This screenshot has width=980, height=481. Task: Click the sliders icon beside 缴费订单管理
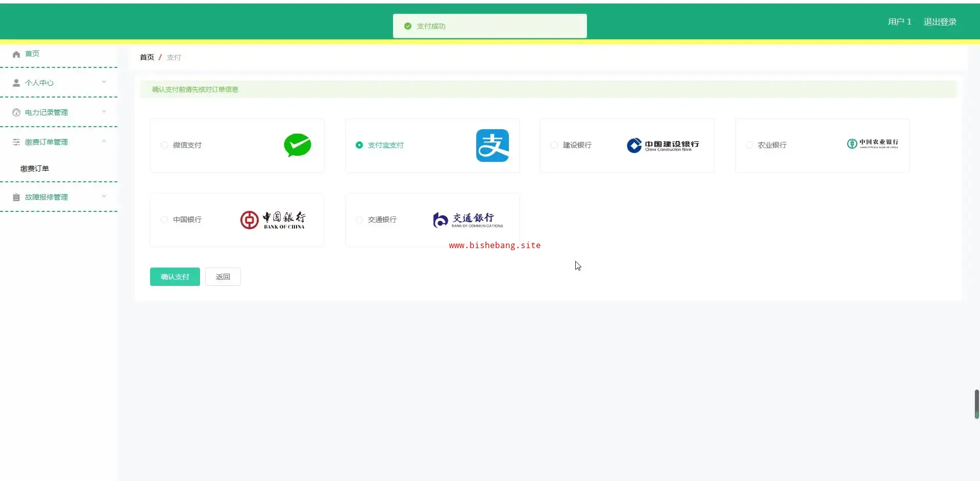(x=16, y=142)
